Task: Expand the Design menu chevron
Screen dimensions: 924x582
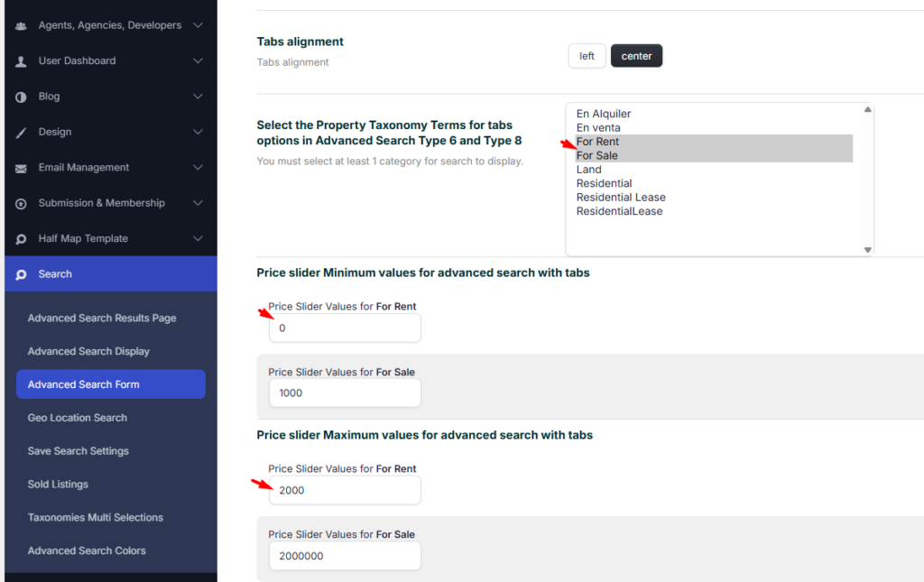Action: 198,132
